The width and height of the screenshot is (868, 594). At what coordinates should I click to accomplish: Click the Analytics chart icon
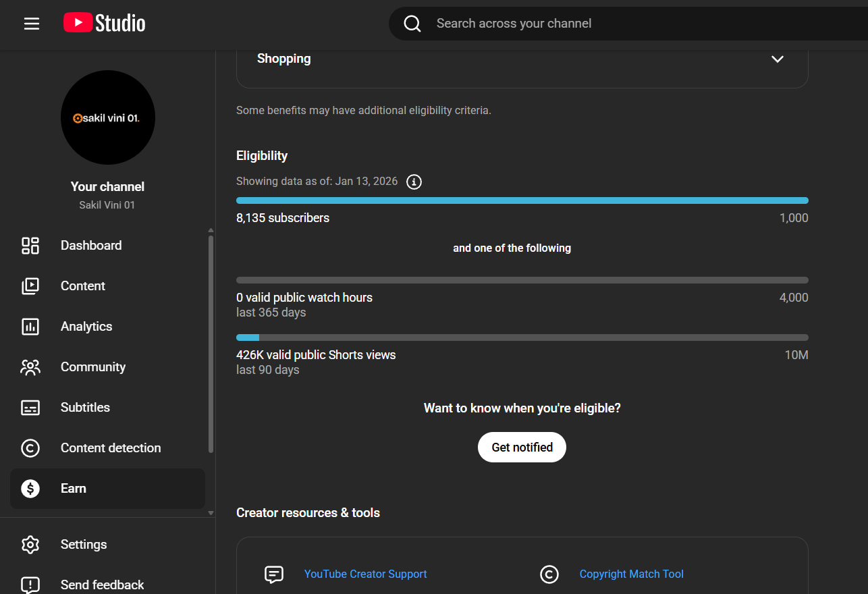(30, 327)
